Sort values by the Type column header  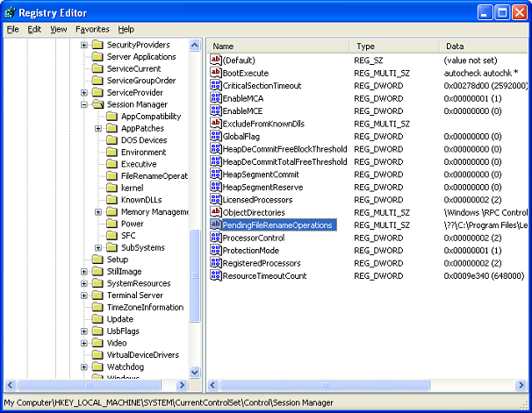394,46
